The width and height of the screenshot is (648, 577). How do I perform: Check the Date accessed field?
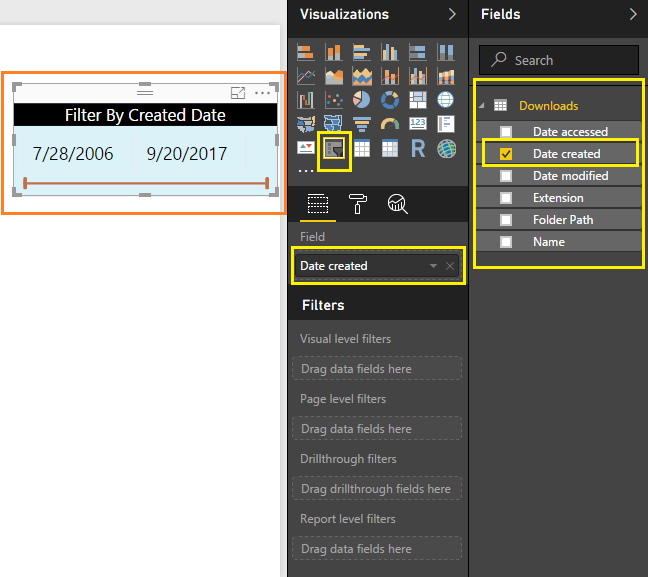click(506, 132)
